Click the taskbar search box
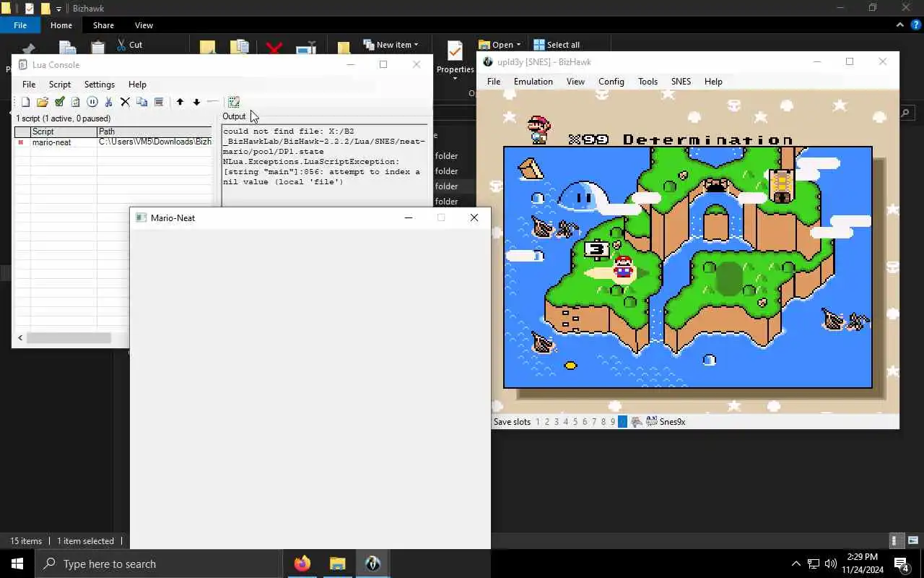The height and width of the screenshot is (578, 924). 159,564
